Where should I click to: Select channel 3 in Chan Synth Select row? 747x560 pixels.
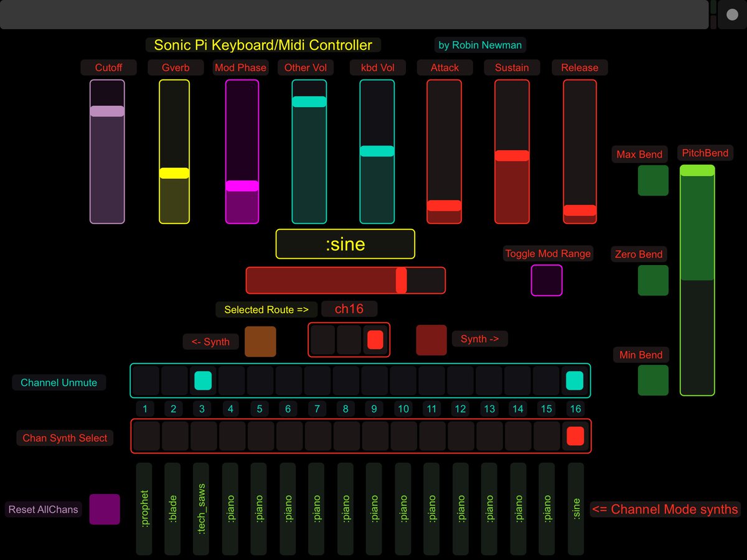click(x=204, y=436)
